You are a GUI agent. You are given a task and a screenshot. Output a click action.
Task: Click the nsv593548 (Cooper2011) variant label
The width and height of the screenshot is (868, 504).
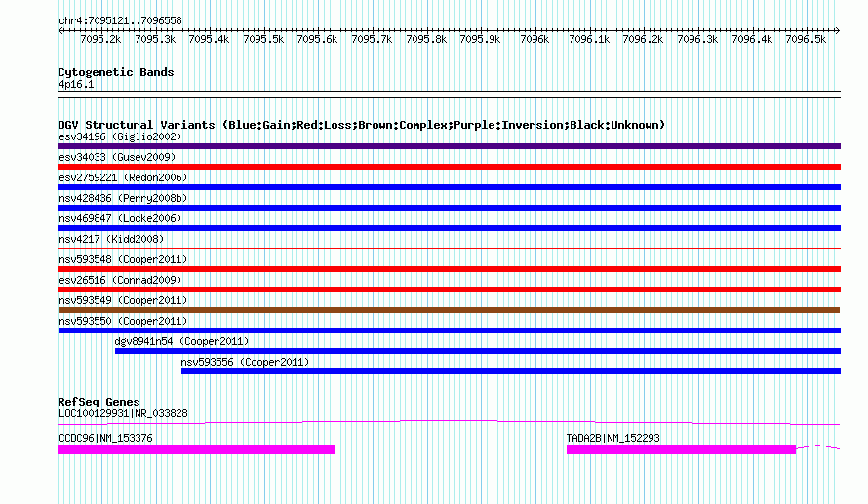pos(123,259)
